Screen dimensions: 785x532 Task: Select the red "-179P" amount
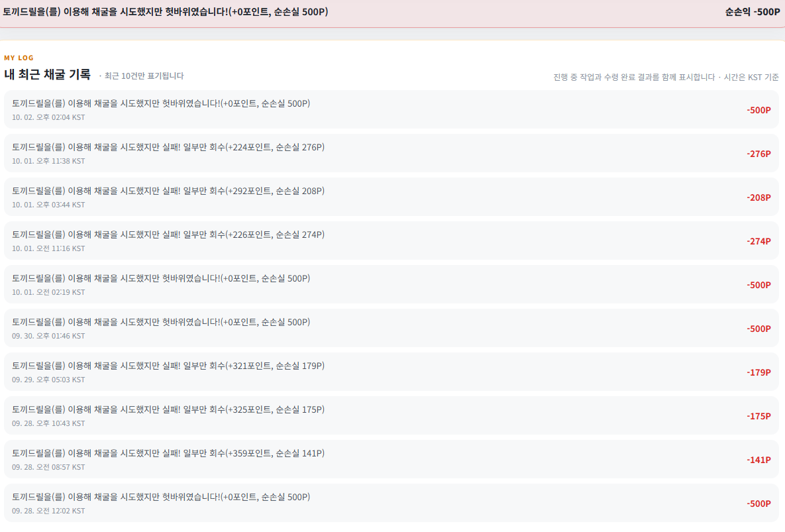[759, 372]
